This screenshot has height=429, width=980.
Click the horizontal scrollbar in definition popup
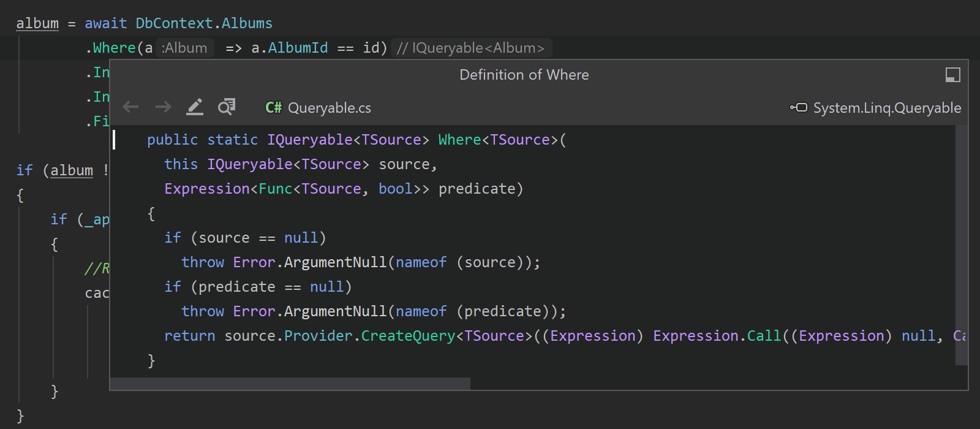tap(290, 384)
